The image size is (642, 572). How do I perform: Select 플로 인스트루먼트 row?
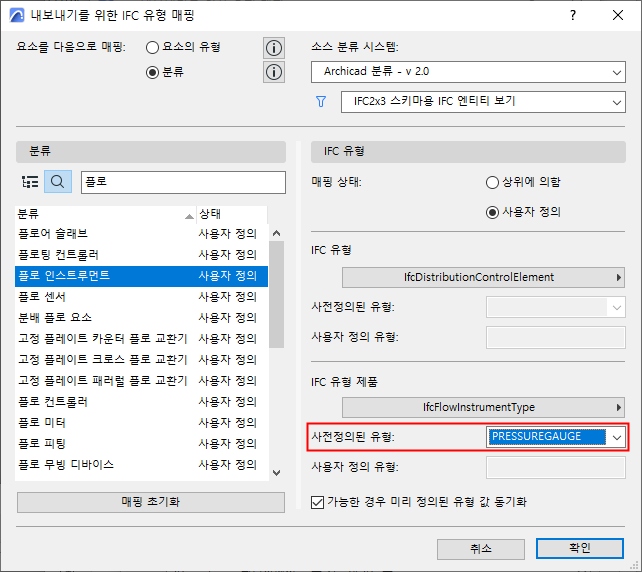[x=142, y=276]
